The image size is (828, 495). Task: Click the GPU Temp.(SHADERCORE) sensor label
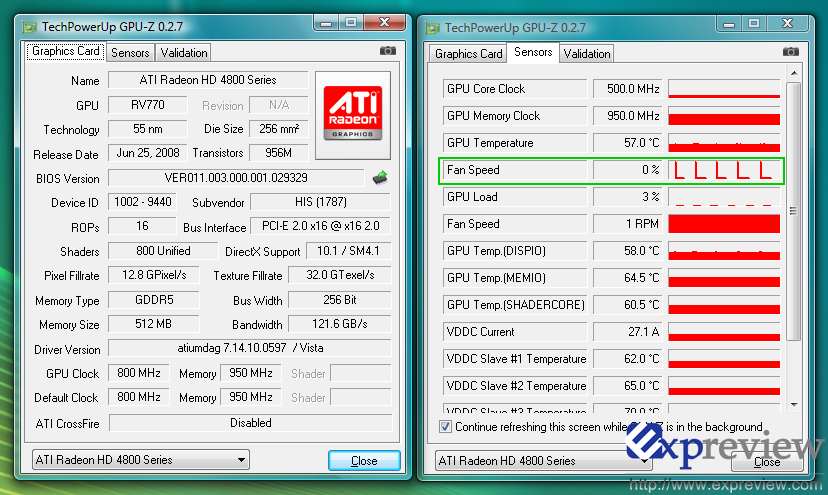[x=515, y=305]
